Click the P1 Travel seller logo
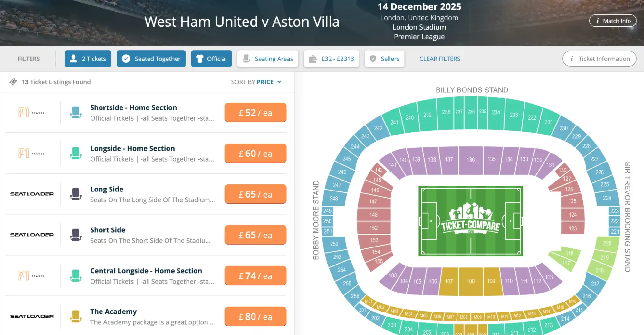 31,112
